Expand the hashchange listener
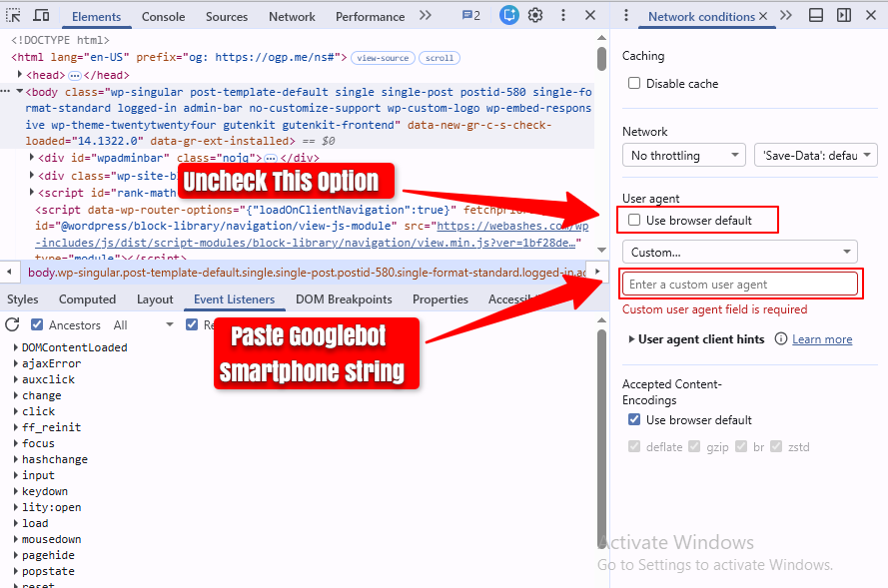The height and width of the screenshot is (588, 888). [15, 459]
